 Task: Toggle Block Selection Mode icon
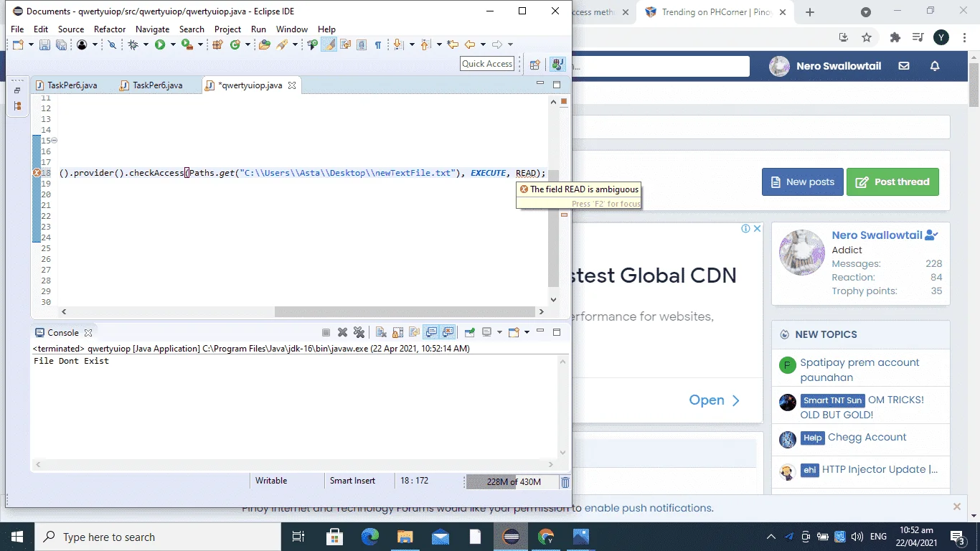click(x=362, y=44)
